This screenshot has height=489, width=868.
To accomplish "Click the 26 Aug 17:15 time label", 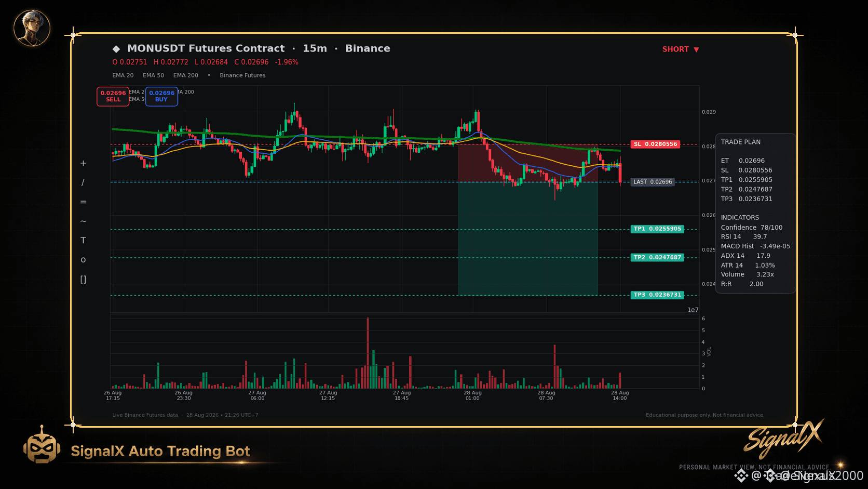I will pyautogui.click(x=113, y=395).
